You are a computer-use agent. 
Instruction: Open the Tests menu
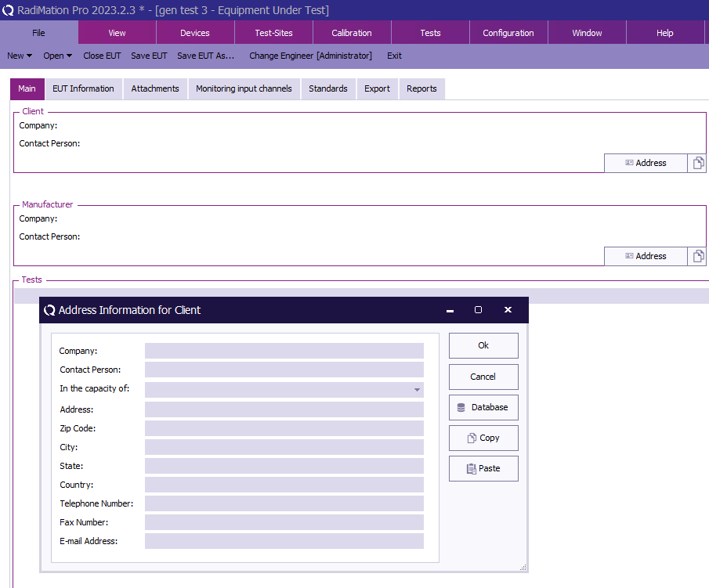[x=430, y=33]
